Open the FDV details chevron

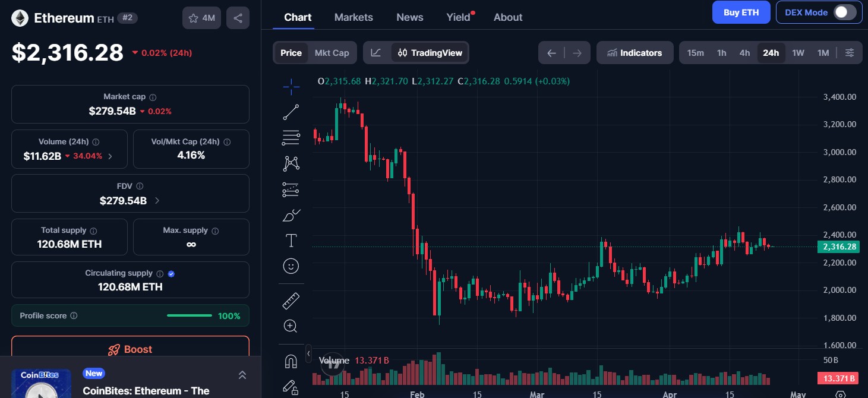pyautogui.click(x=157, y=201)
